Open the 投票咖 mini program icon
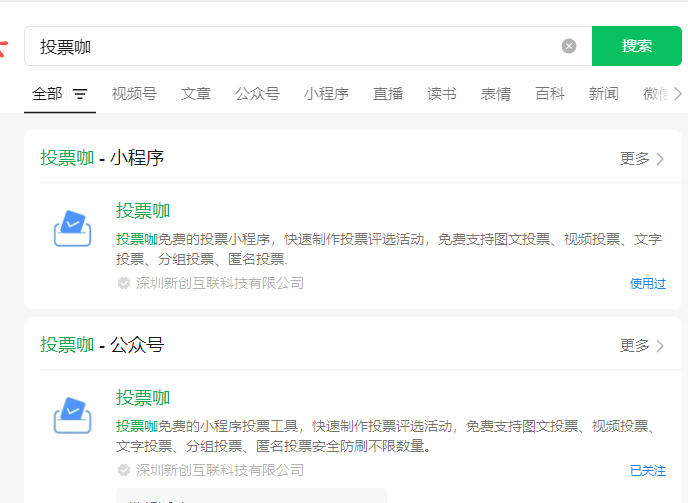The image size is (688, 503). point(72,229)
